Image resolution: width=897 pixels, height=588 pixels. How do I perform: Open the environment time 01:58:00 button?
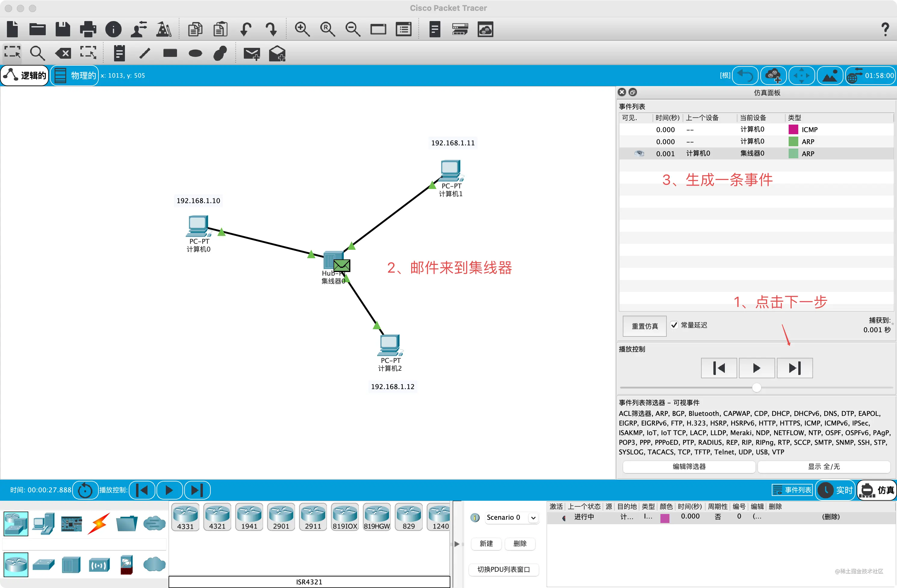tap(870, 75)
